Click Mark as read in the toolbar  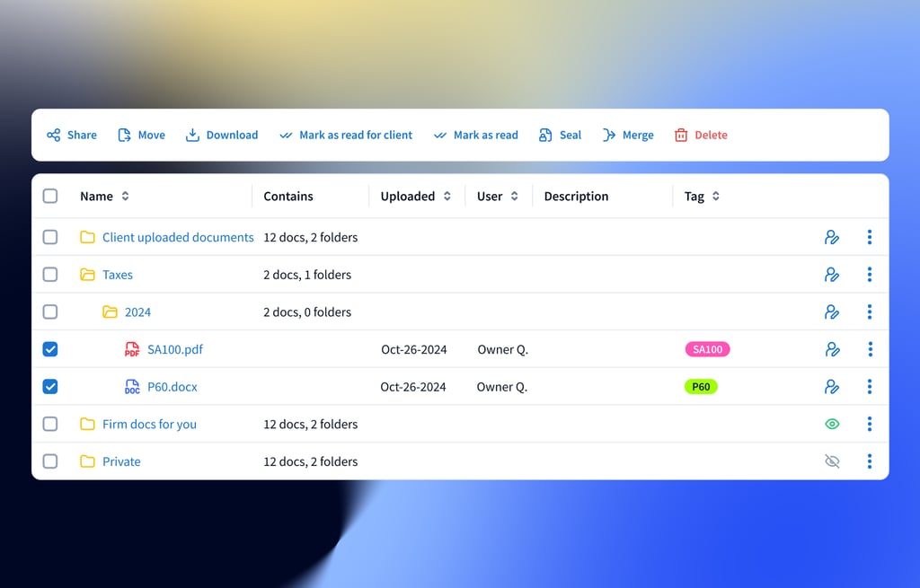[x=485, y=136]
